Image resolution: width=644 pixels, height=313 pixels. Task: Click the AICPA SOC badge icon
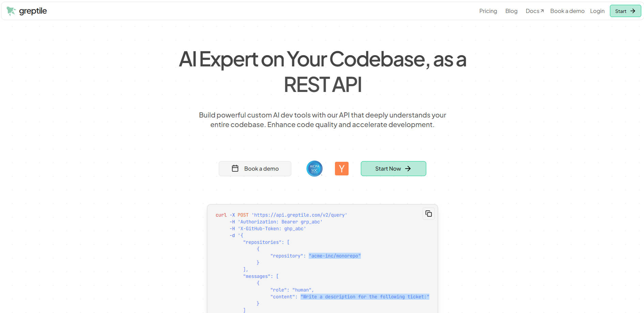pyautogui.click(x=314, y=169)
